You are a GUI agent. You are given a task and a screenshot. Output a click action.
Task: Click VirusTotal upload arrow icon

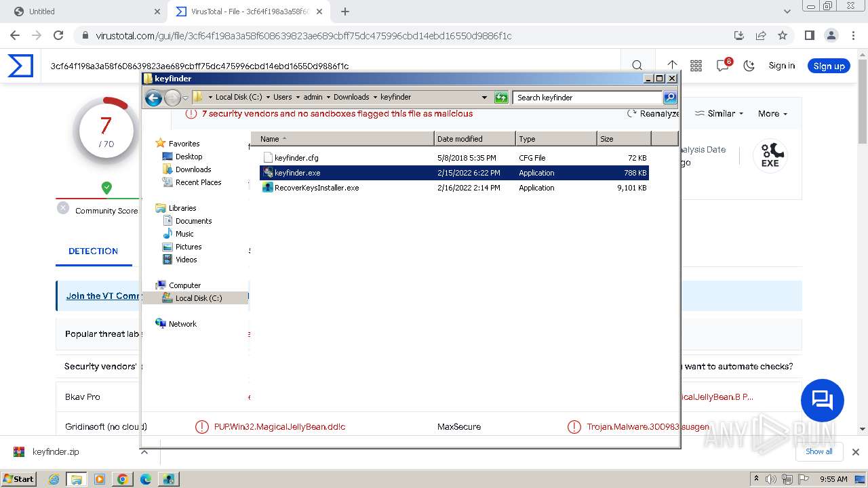672,66
